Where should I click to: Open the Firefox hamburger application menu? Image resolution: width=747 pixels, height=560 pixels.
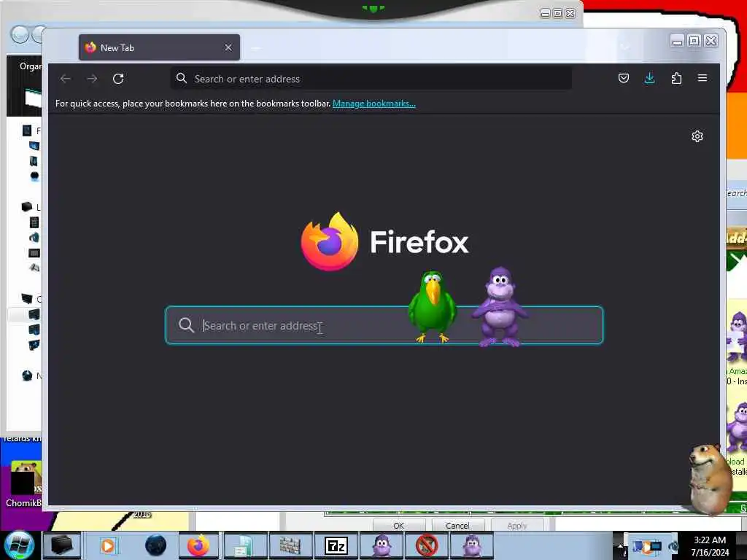703,78
